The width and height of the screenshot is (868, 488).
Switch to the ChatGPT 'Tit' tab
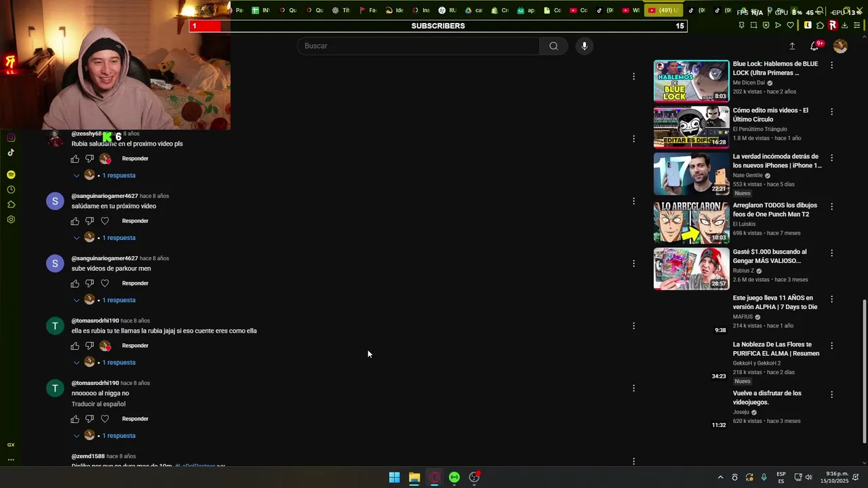(x=340, y=10)
